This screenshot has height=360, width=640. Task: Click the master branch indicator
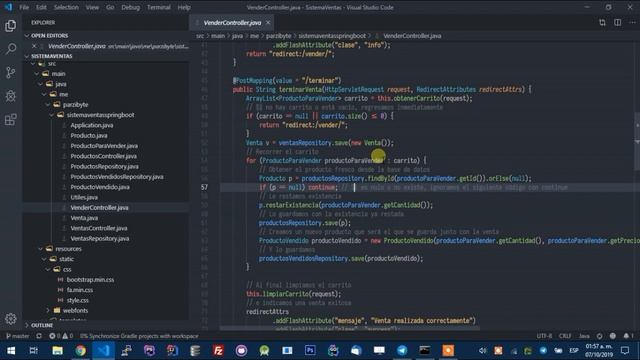(18, 336)
